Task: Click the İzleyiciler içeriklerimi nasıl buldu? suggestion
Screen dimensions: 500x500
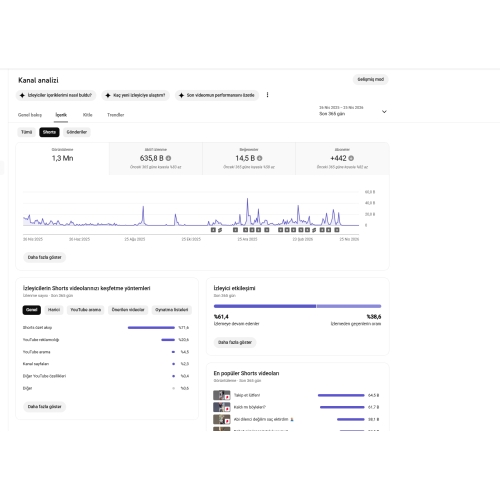Action: pos(56,95)
